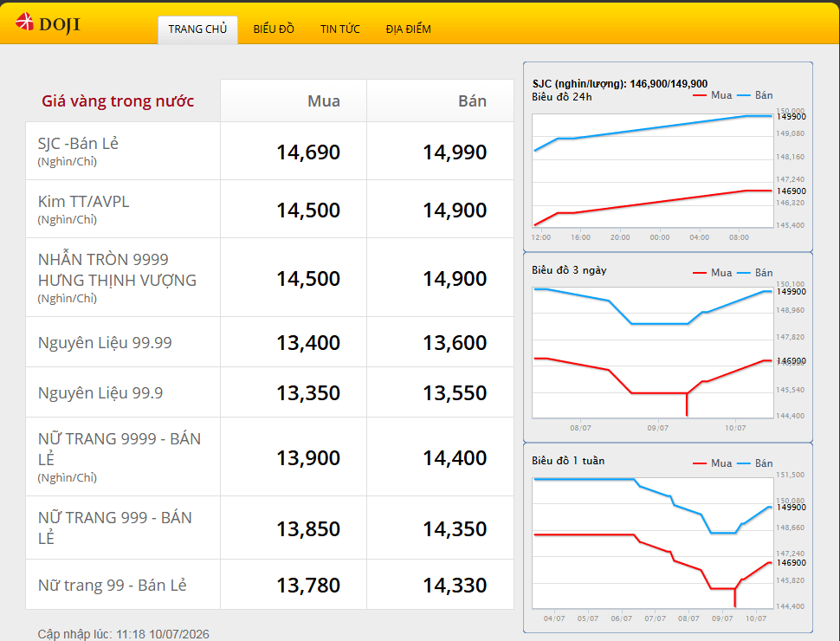Image resolution: width=840 pixels, height=641 pixels.
Task: Switch to the BIỂU ĐỒ tab
Action: [x=274, y=29]
